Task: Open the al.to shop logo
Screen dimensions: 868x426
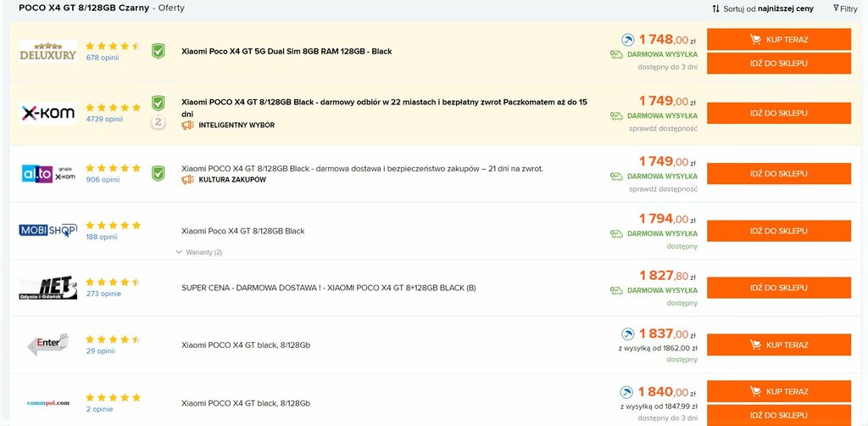Action: [x=47, y=173]
